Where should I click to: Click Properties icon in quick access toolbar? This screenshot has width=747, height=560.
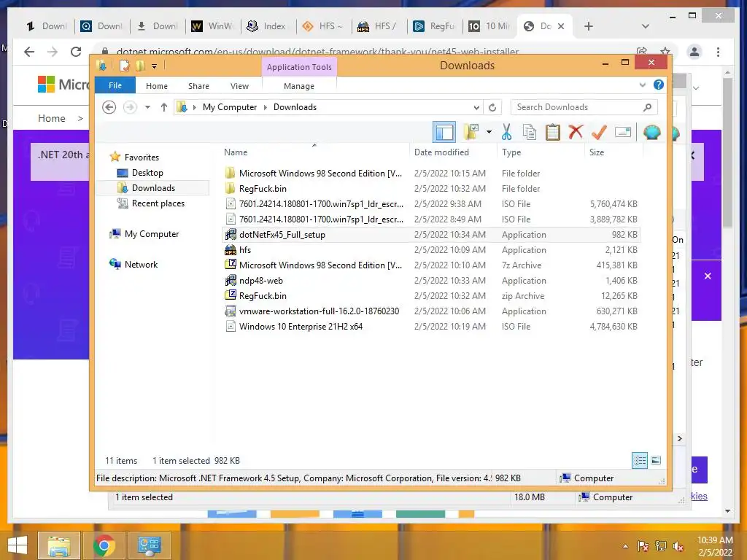tap(124, 66)
